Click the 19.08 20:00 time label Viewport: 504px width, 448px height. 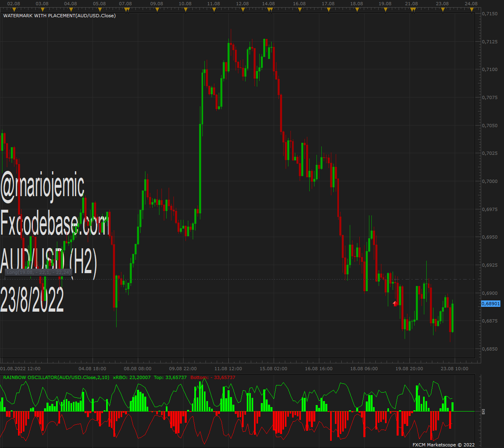pos(409,368)
